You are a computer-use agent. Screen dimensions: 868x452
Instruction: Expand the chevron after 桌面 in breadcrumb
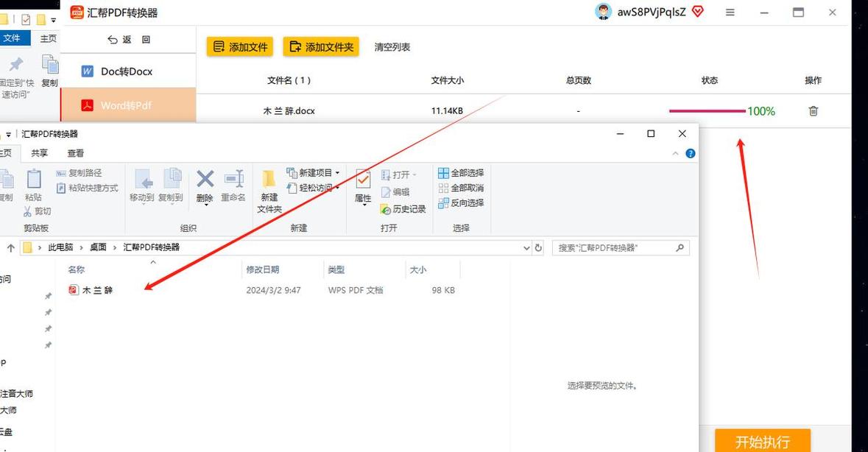click(115, 247)
